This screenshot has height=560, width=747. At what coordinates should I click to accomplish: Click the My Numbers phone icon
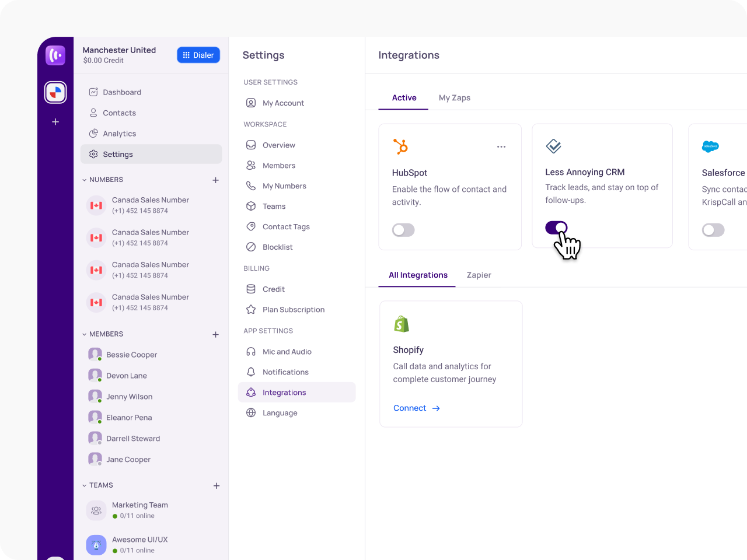[x=251, y=186]
